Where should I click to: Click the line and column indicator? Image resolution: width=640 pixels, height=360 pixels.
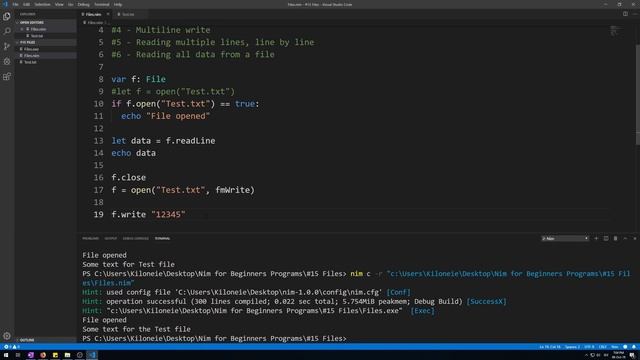[549, 347]
